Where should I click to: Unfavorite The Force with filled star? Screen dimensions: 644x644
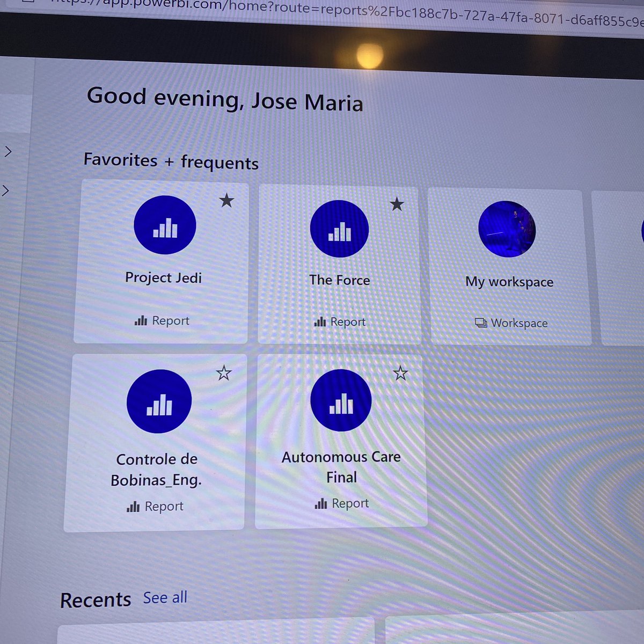pyautogui.click(x=397, y=204)
